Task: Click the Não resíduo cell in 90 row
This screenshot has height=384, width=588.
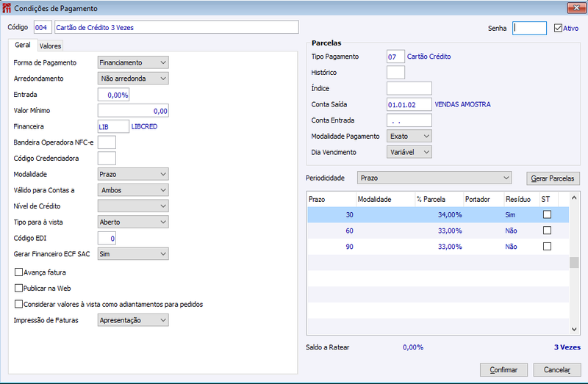Action: pos(511,247)
